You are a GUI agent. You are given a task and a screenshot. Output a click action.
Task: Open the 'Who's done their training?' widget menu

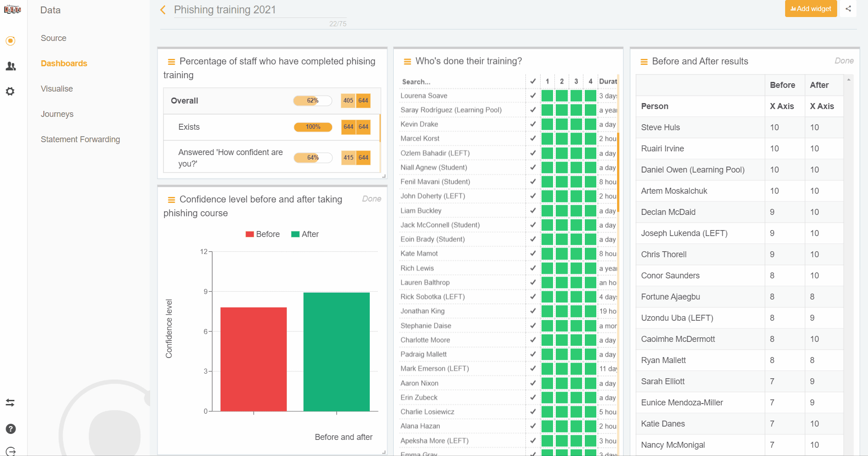(x=407, y=61)
